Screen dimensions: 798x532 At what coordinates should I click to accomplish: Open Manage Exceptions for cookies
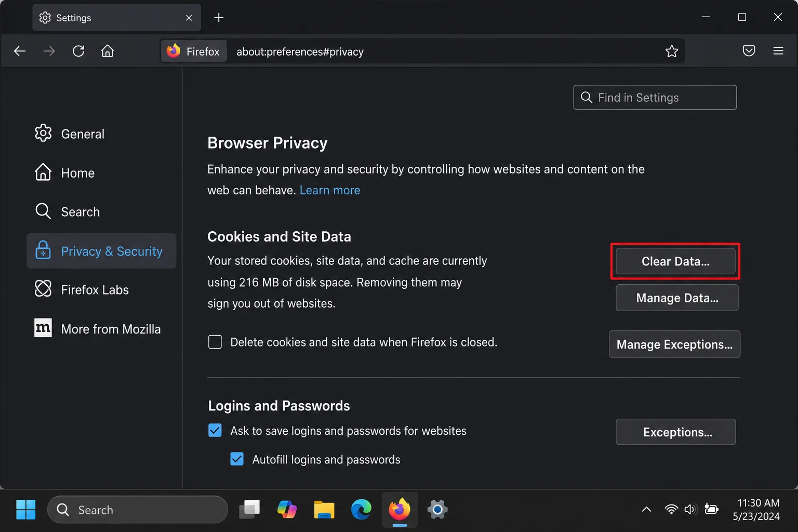pyautogui.click(x=674, y=344)
